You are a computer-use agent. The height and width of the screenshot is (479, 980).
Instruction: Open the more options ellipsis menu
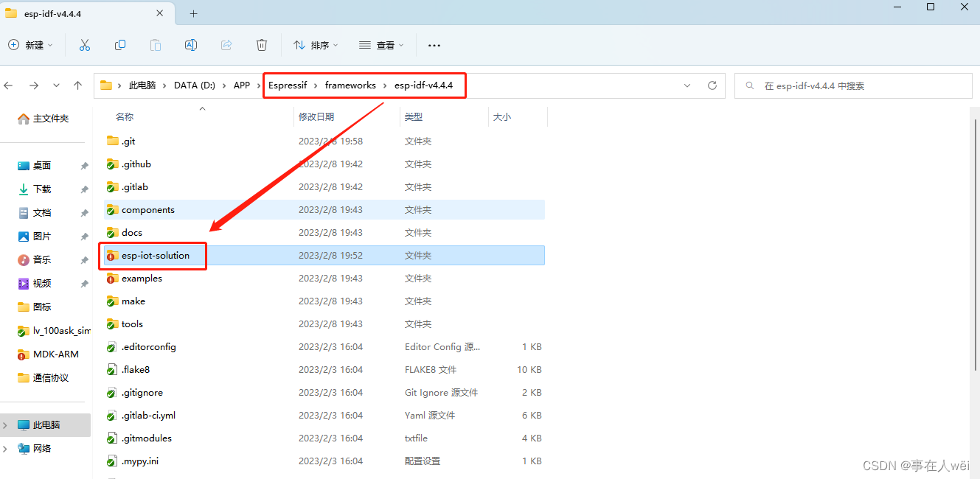point(434,45)
